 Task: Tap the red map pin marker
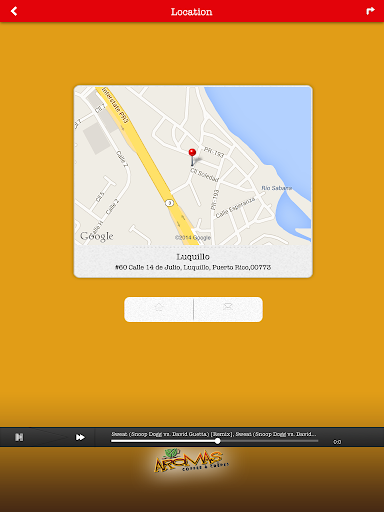(x=192, y=157)
